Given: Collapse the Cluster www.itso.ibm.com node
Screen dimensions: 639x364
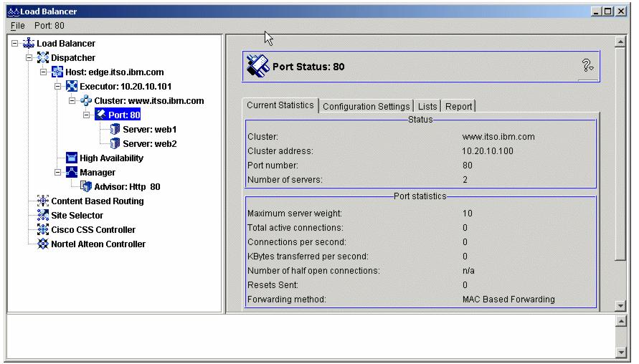Looking at the screenshot, I should point(72,100).
